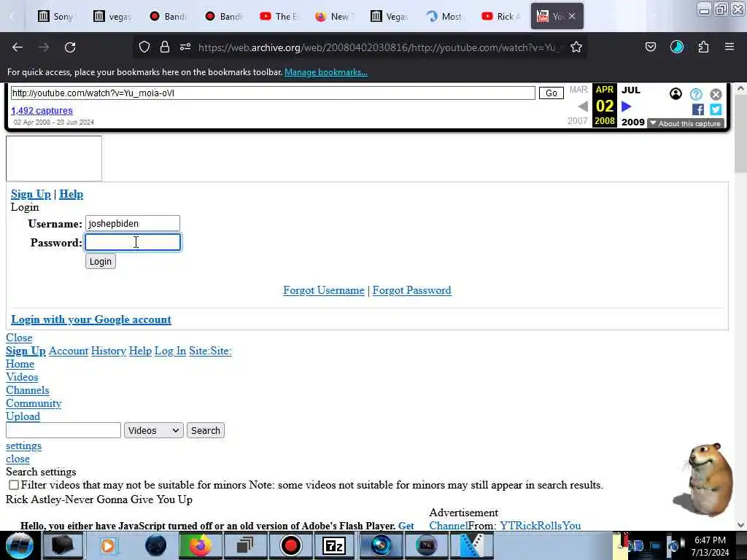Click the Wayback URL input field

click(273, 93)
